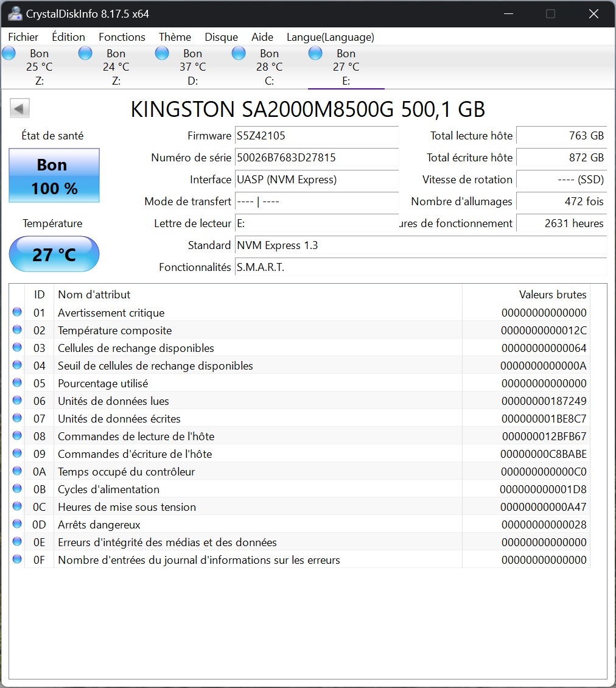Image resolution: width=616 pixels, height=688 pixels.
Task: Select the first Z: disk at 25 °C
Action: (x=39, y=67)
